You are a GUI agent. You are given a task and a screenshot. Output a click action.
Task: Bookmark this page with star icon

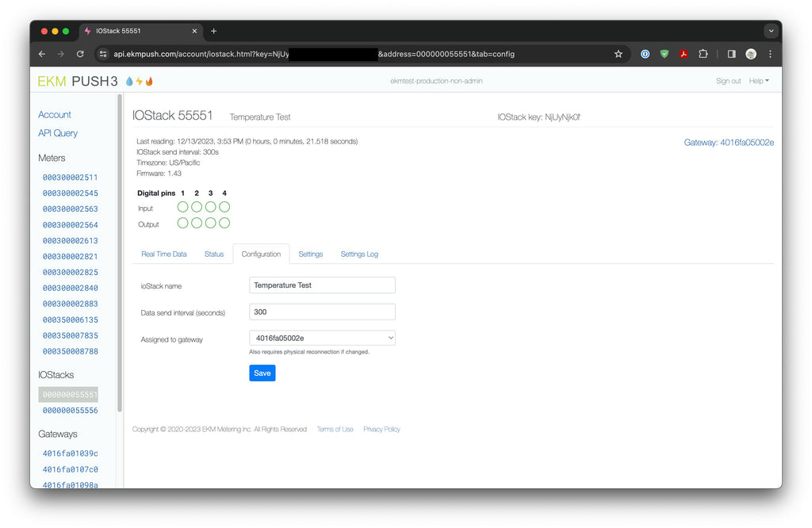click(x=619, y=54)
